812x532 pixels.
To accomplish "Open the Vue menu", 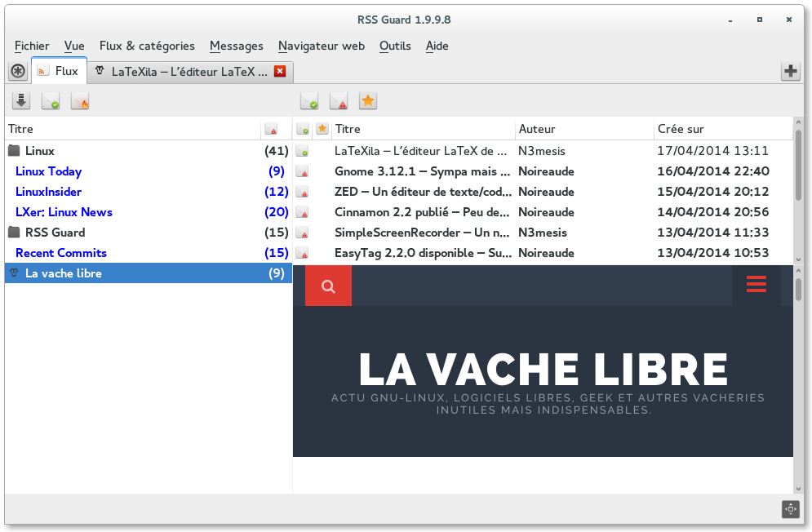I will pyautogui.click(x=74, y=46).
